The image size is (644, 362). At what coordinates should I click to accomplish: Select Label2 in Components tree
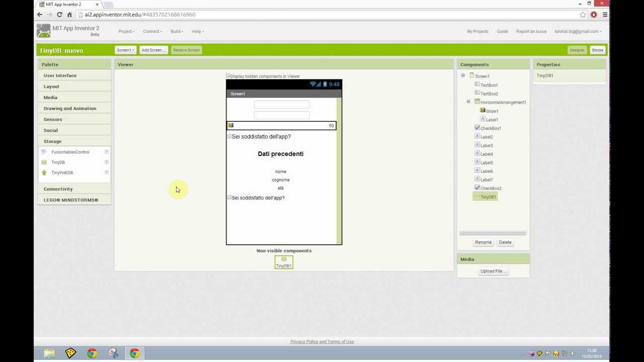coord(487,137)
